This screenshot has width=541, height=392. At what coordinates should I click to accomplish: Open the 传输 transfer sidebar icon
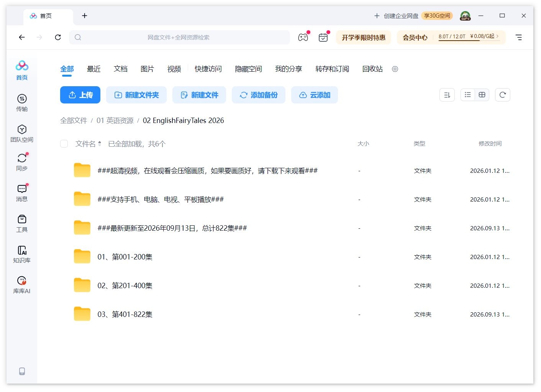click(x=22, y=103)
